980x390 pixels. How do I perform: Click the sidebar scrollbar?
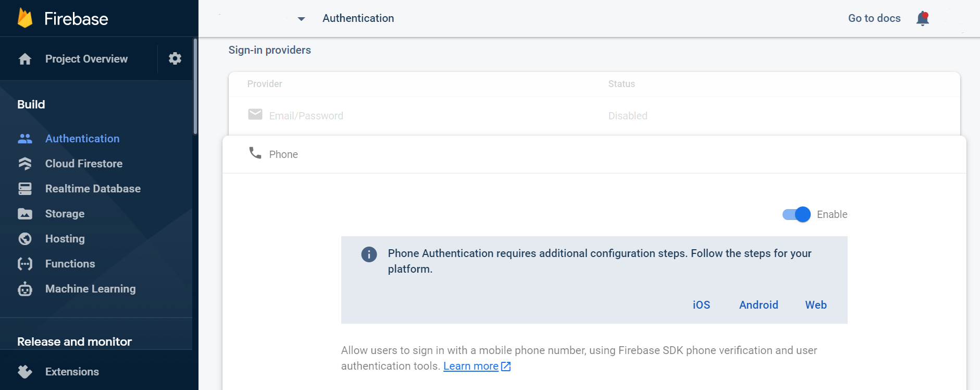[x=195, y=86]
